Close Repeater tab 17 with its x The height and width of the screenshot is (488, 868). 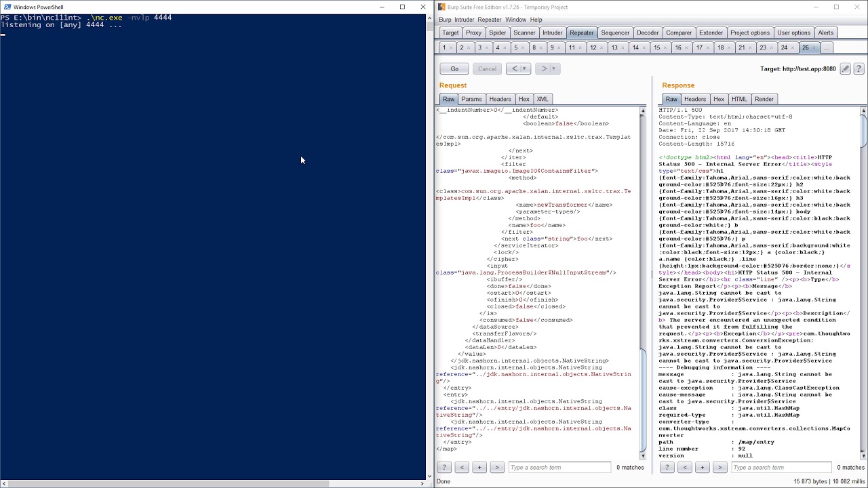pyautogui.click(x=708, y=48)
